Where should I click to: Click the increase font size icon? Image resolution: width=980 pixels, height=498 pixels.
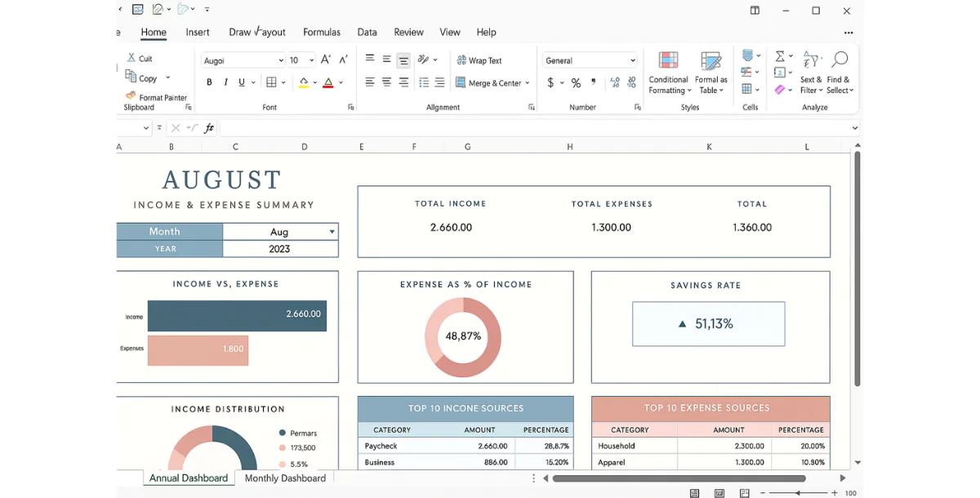[x=326, y=60]
